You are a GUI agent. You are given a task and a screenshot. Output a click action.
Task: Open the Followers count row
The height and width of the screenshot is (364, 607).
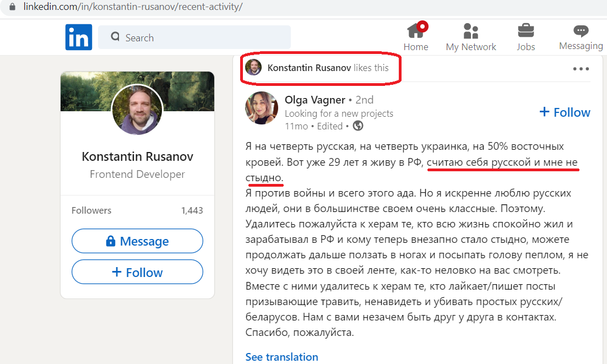pyautogui.click(x=137, y=210)
